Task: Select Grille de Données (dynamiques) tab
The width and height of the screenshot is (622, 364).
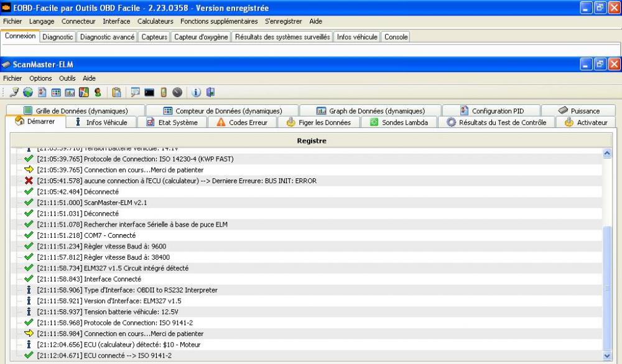Action: (76, 111)
